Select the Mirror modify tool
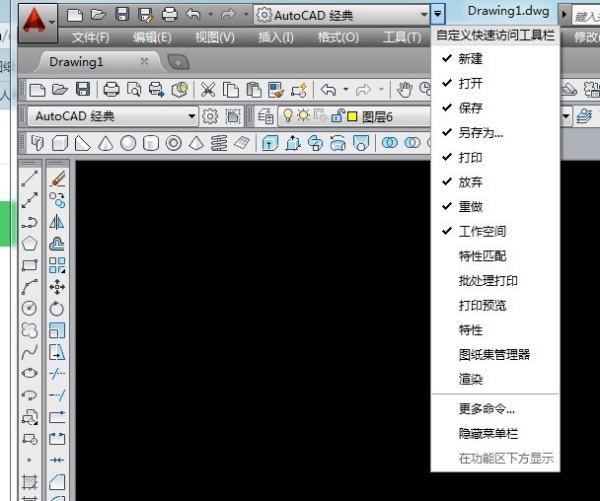This screenshot has width=600, height=501. tap(57, 222)
